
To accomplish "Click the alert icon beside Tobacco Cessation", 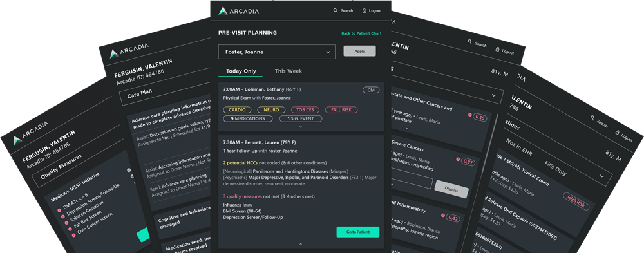I will coord(66,223).
